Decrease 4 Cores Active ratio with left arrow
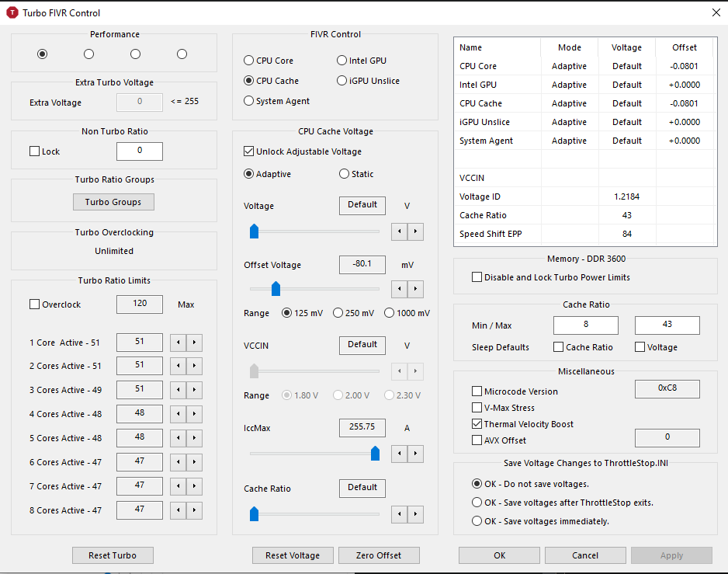The width and height of the screenshot is (728, 574). click(x=178, y=415)
